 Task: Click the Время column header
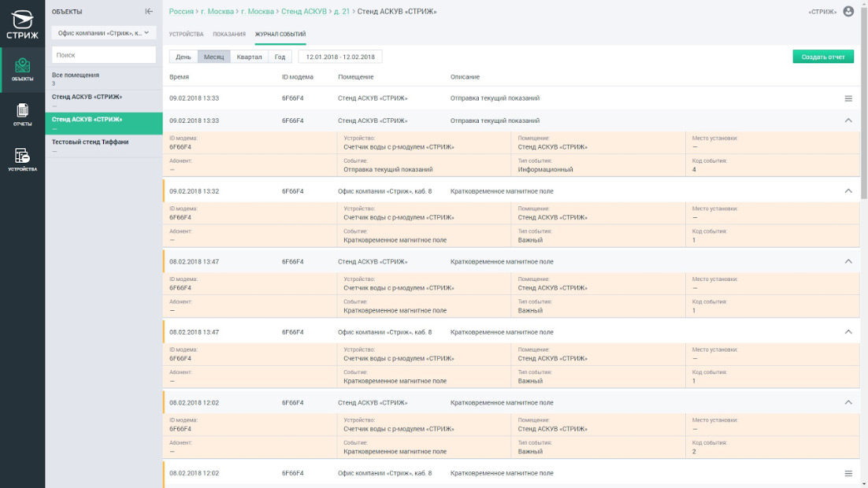click(x=179, y=77)
